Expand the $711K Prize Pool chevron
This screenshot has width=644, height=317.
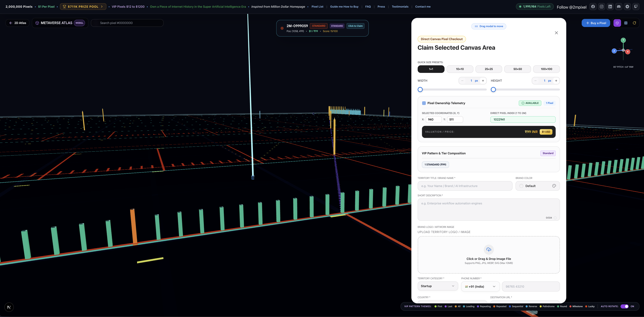coord(102,7)
